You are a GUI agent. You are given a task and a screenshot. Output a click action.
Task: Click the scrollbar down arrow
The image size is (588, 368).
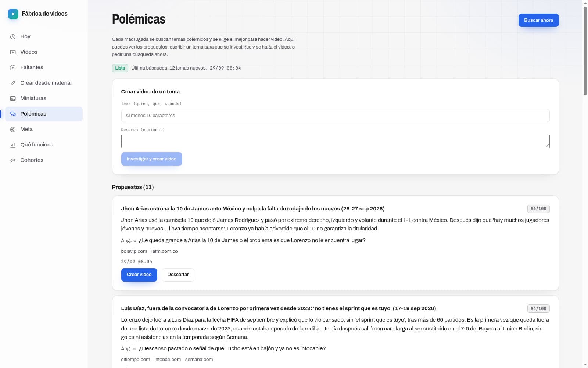click(585, 365)
